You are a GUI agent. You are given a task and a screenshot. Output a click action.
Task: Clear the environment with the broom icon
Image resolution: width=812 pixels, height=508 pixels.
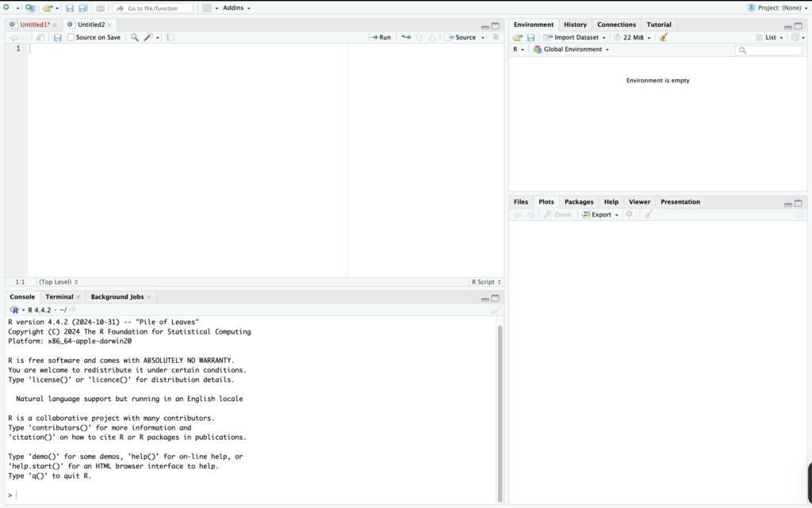[x=664, y=37]
